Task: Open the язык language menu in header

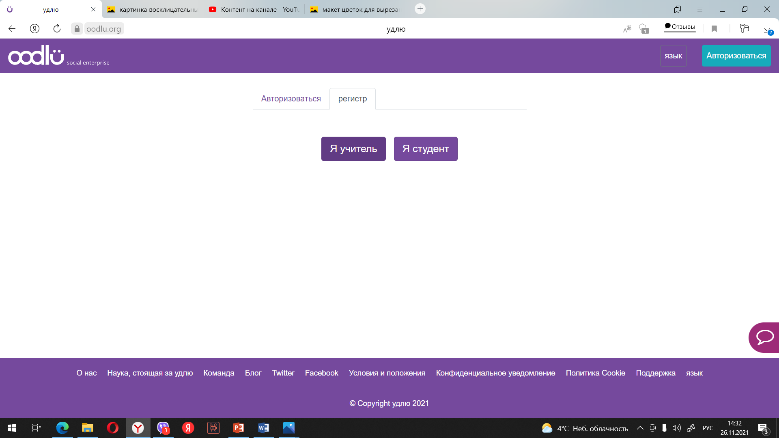Action: coord(673,56)
